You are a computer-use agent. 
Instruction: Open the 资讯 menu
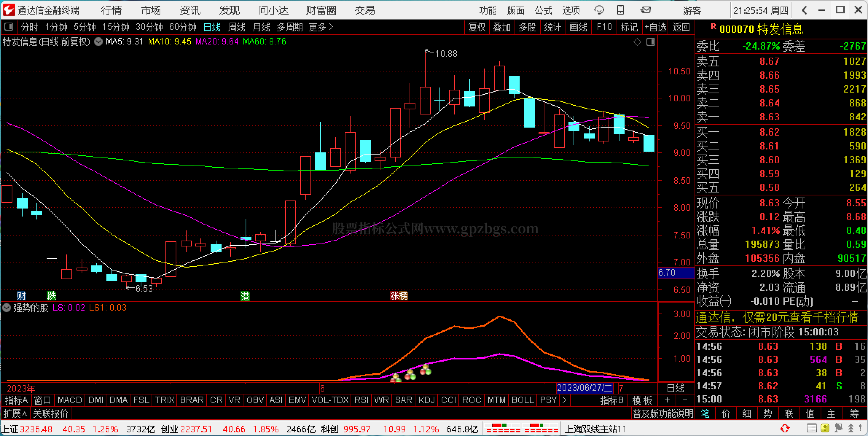click(x=190, y=10)
